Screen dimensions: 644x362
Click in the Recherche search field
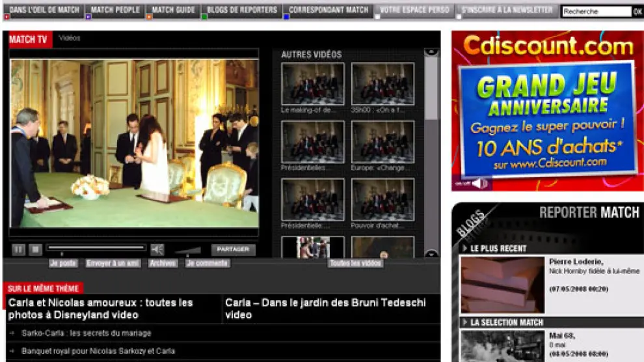[x=596, y=12]
